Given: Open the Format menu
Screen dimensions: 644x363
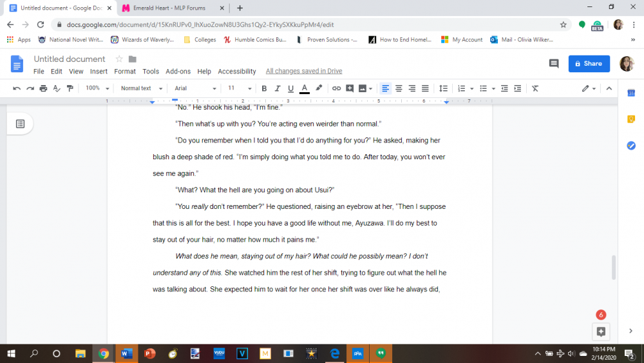Looking at the screenshot, I should pyautogui.click(x=125, y=71).
